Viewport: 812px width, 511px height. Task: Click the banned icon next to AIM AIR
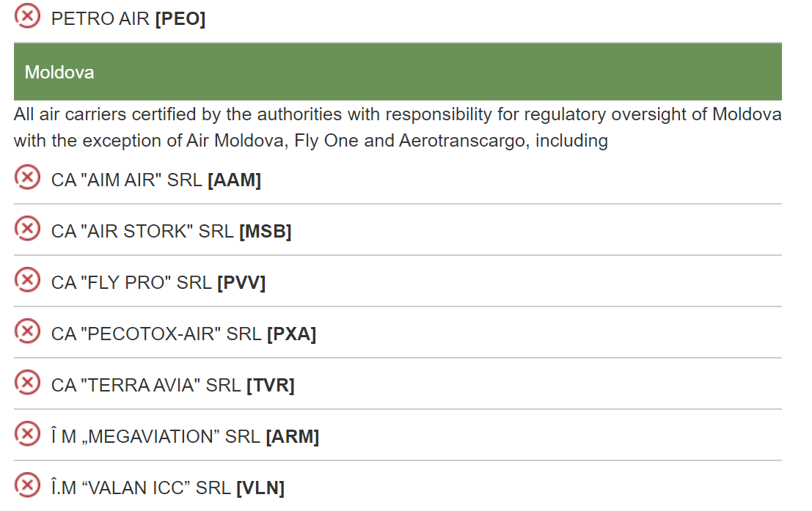28,178
